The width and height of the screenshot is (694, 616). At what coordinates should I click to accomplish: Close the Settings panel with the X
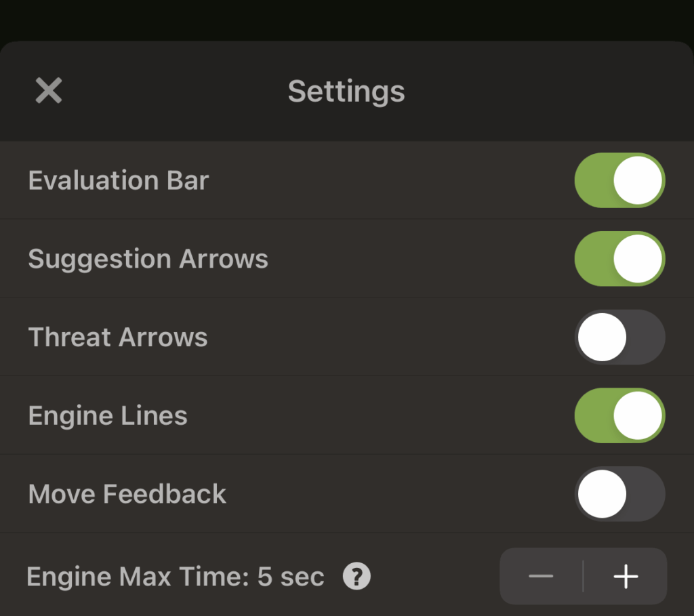click(x=49, y=91)
